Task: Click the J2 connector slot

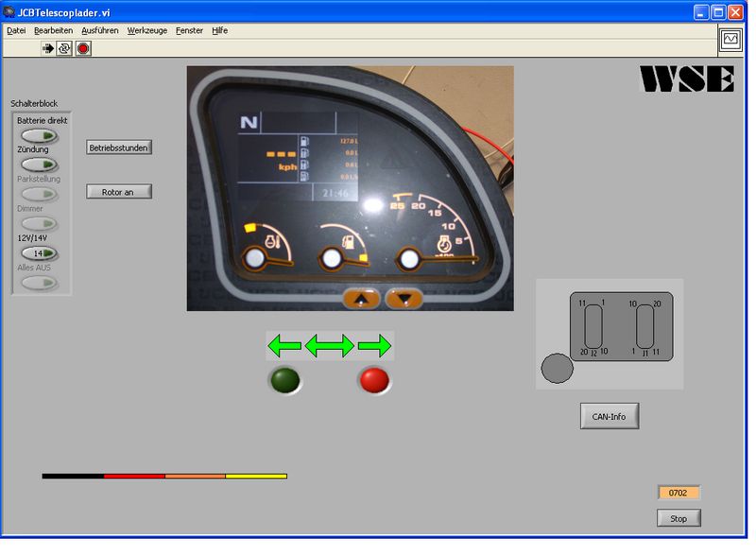Action: pyautogui.click(x=593, y=326)
